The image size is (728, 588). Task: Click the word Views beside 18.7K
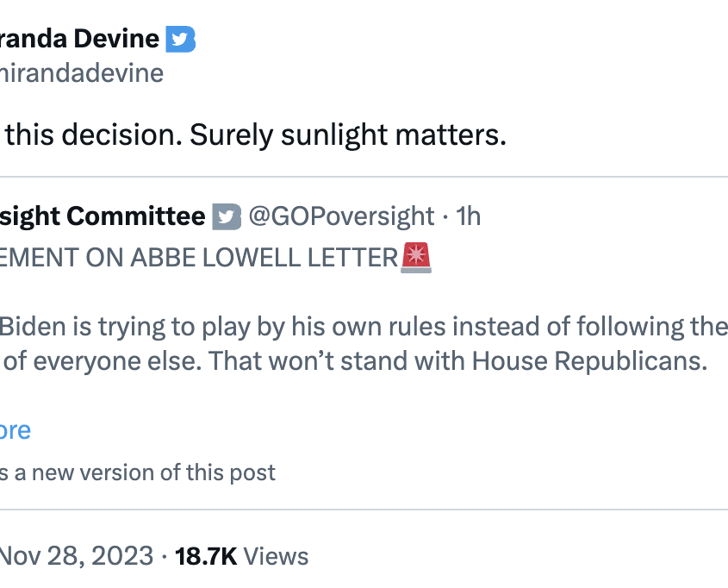click(276, 556)
